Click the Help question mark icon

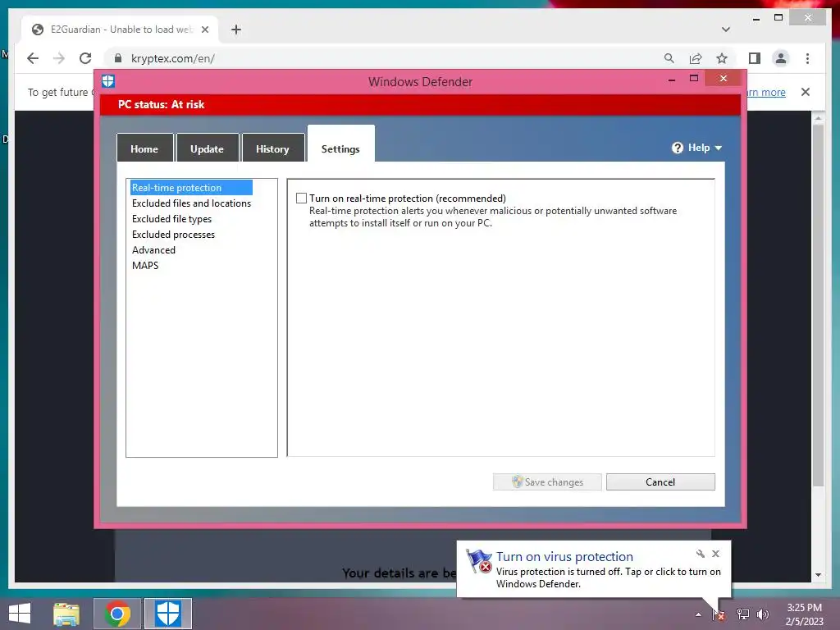(x=678, y=148)
